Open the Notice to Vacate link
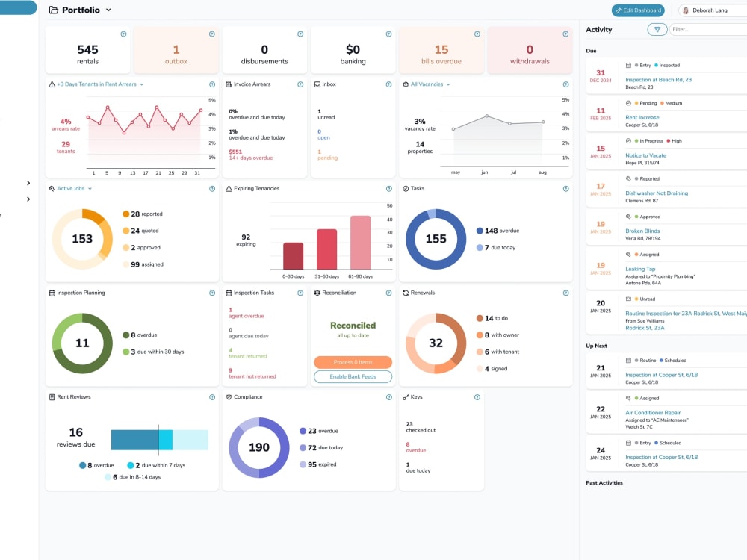Viewport: 747px width, 560px height. (645, 155)
